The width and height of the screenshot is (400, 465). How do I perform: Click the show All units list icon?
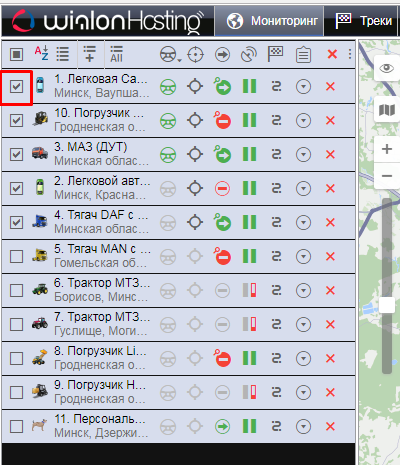pyautogui.click(x=116, y=54)
